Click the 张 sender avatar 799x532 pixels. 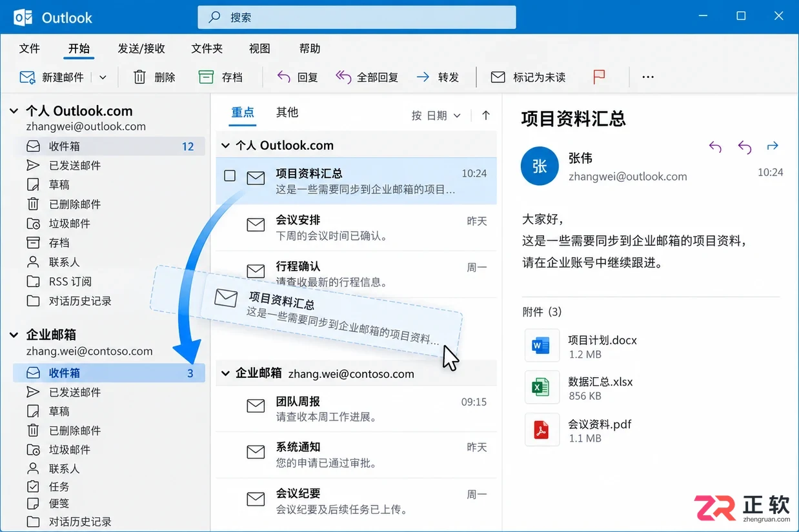pos(540,166)
